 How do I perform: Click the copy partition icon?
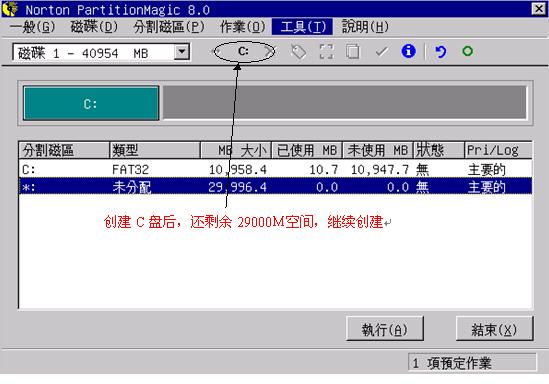(353, 51)
